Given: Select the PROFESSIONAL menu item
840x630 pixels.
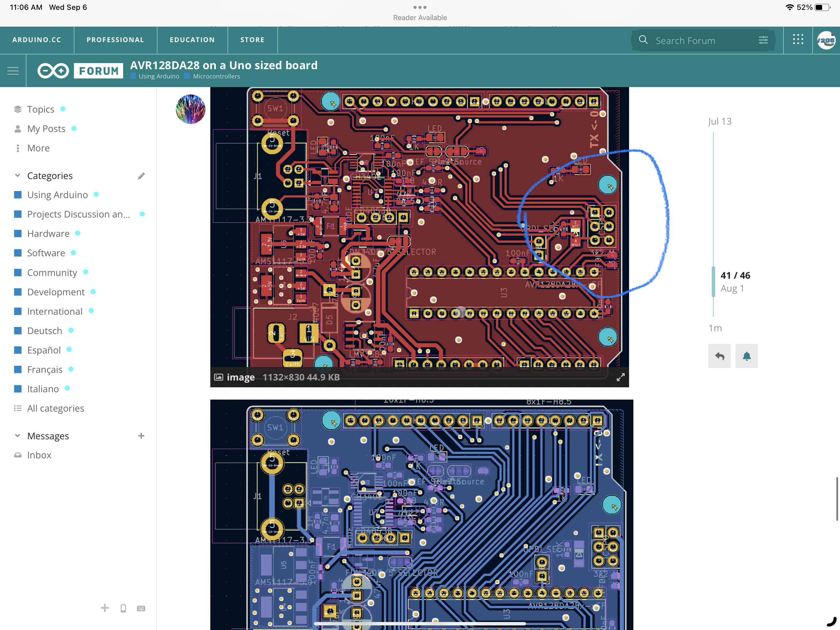Looking at the screenshot, I should point(115,39).
